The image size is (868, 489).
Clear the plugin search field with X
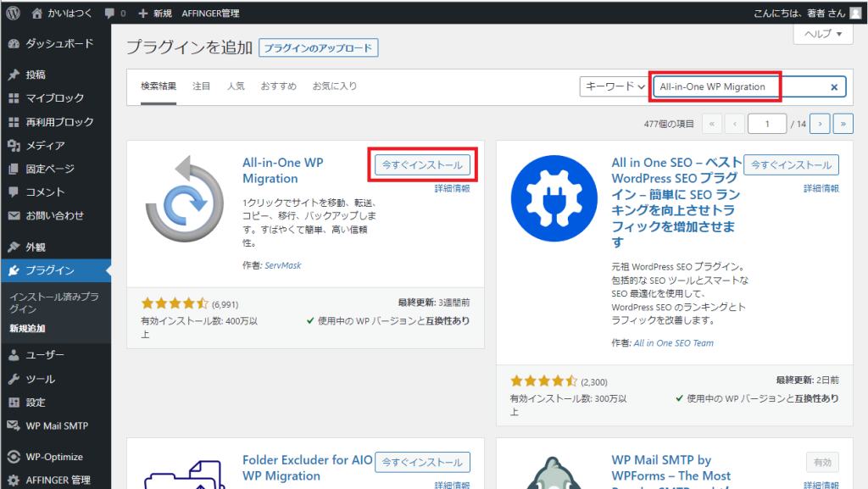834,86
